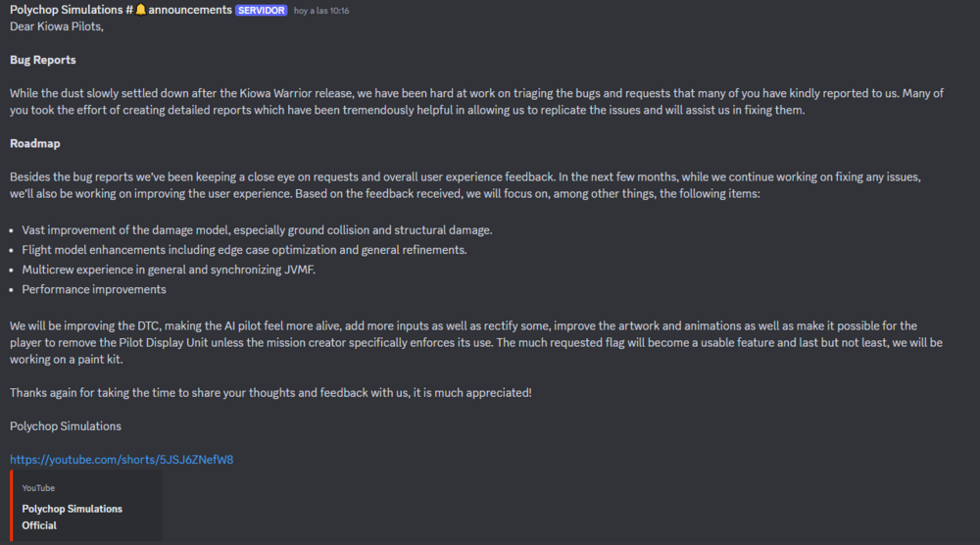The image size is (980, 545).
Task: Click the SERVIDOR badge next to the author
Action: click(x=261, y=10)
